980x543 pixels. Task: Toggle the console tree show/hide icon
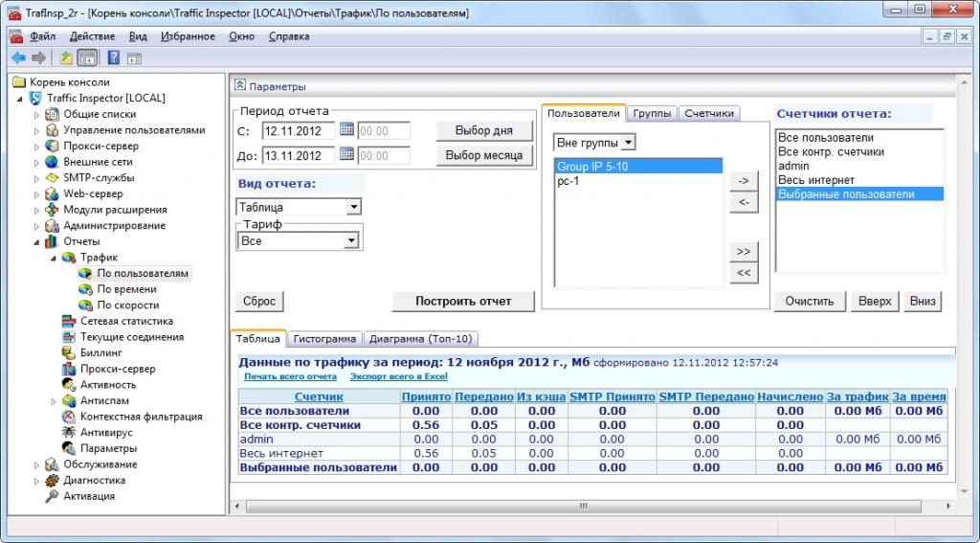[x=87, y=58]
